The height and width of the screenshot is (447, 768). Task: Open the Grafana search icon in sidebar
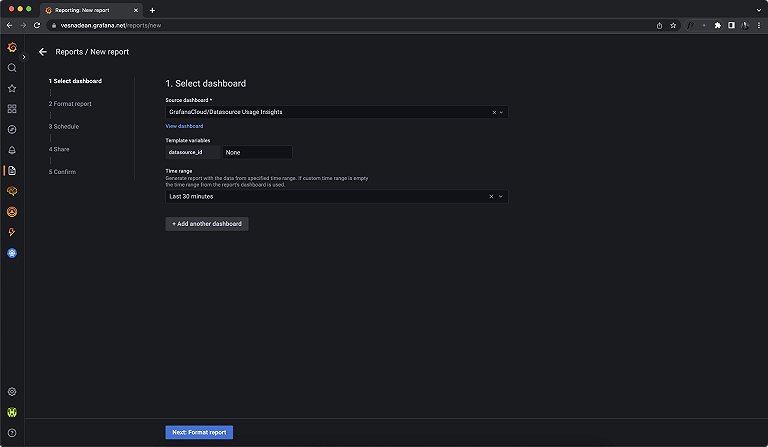(12, 68)
